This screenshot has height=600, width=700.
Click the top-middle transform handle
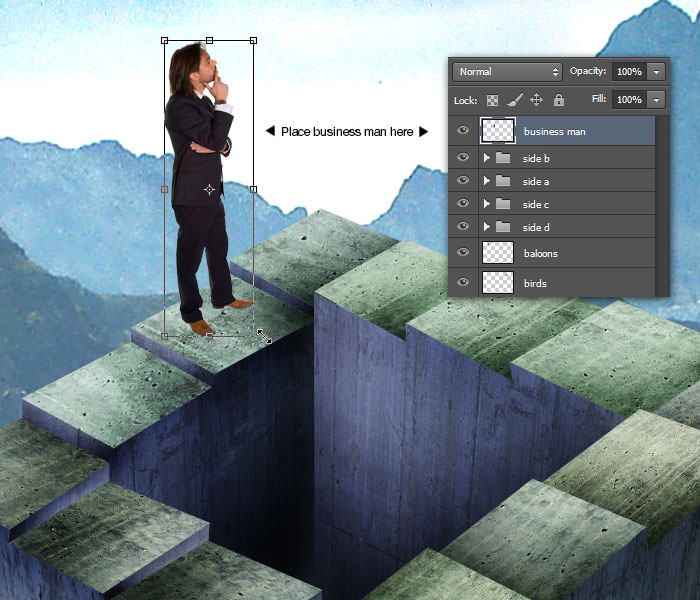pyautogui.click(x=209, y=41)
